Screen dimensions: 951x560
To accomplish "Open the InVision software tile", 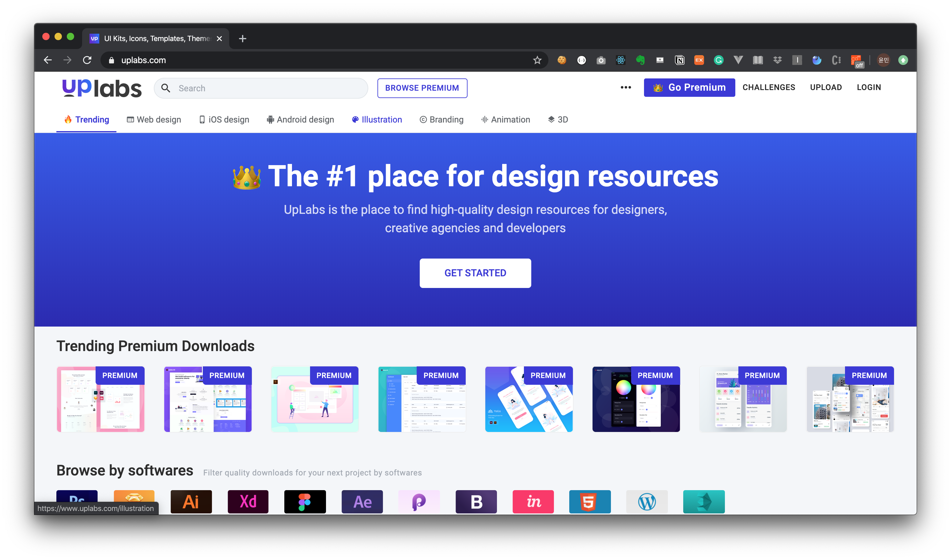I will [x=533, y=501].
